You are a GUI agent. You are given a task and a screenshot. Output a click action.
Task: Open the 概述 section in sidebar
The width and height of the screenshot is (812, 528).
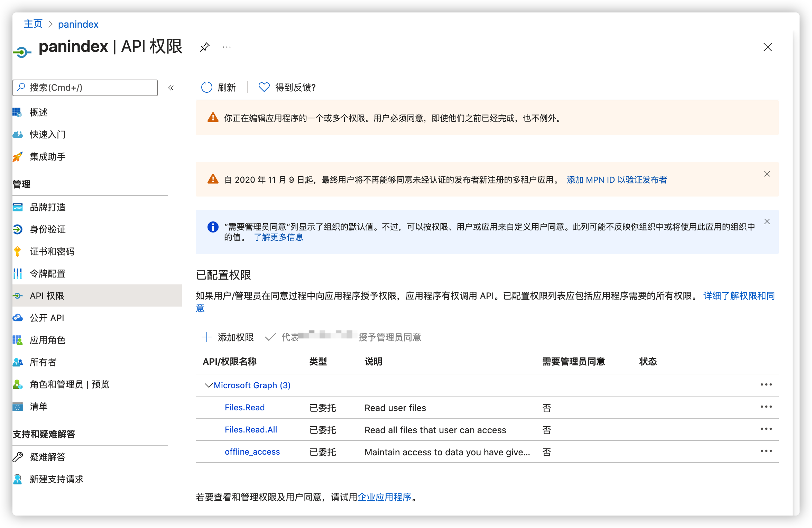click(x=38, y=112)
